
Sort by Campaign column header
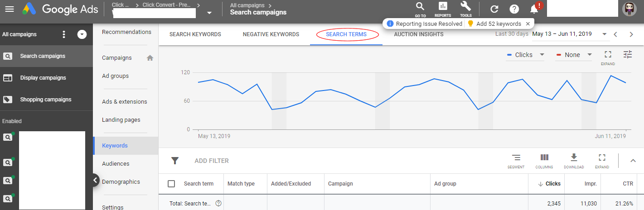click(340, 184)
